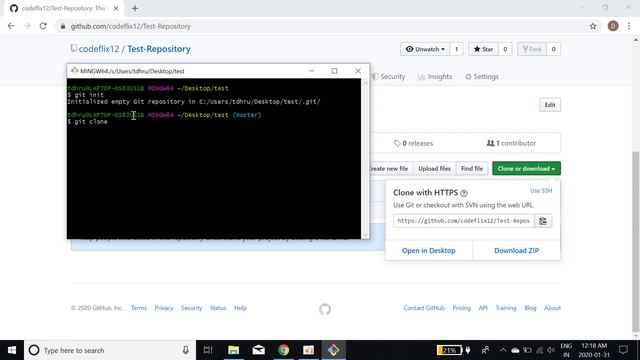Click the Edit description button
The height and width of the screenshot is (360, 640).
pyautogui.click(x=550, y=105)
